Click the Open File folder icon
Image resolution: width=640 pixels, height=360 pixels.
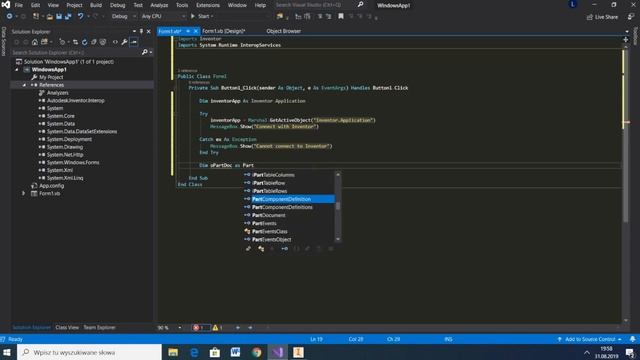pyautogui.click(x=50, y=17)
